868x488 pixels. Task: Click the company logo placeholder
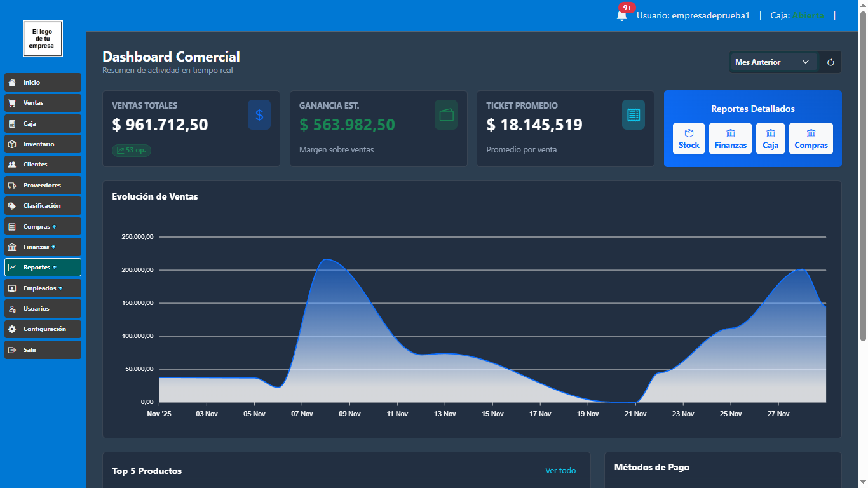click(x=43, y=39)
